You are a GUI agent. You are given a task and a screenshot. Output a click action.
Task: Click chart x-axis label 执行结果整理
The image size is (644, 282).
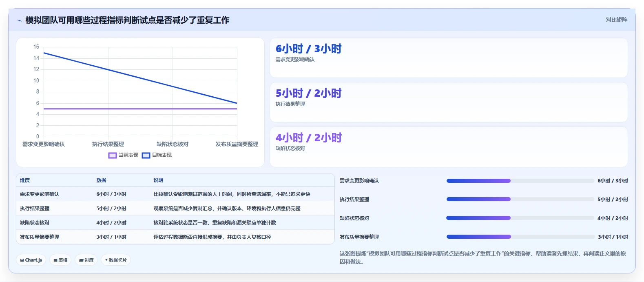108,144
